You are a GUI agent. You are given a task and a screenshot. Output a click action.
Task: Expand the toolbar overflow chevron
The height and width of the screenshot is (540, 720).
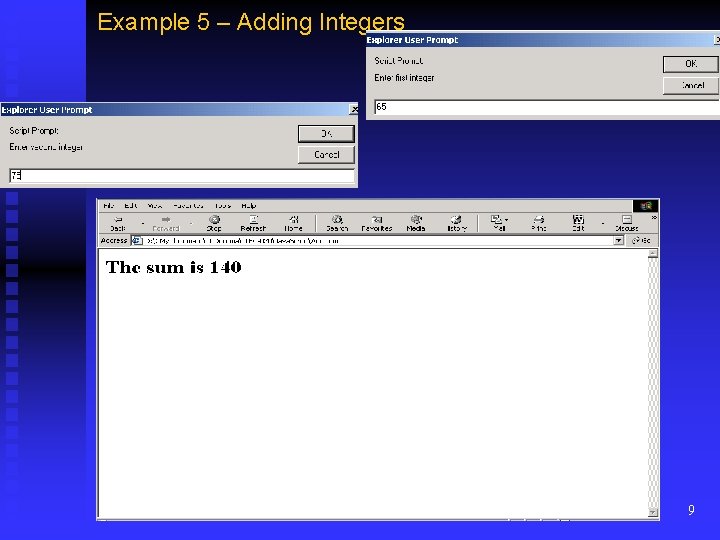coord(654,218)
